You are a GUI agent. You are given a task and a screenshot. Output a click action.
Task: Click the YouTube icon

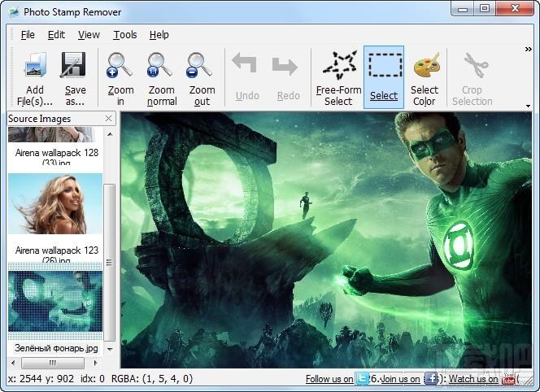tap(508, 378)
